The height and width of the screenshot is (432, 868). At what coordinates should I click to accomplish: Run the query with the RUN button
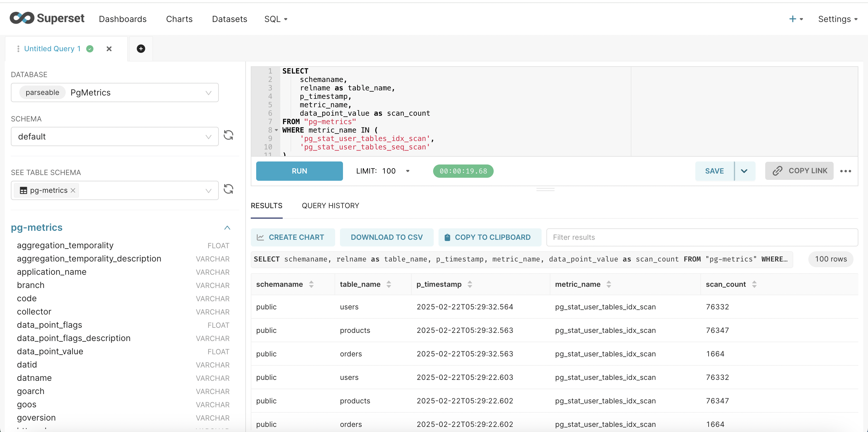[299, 171]
